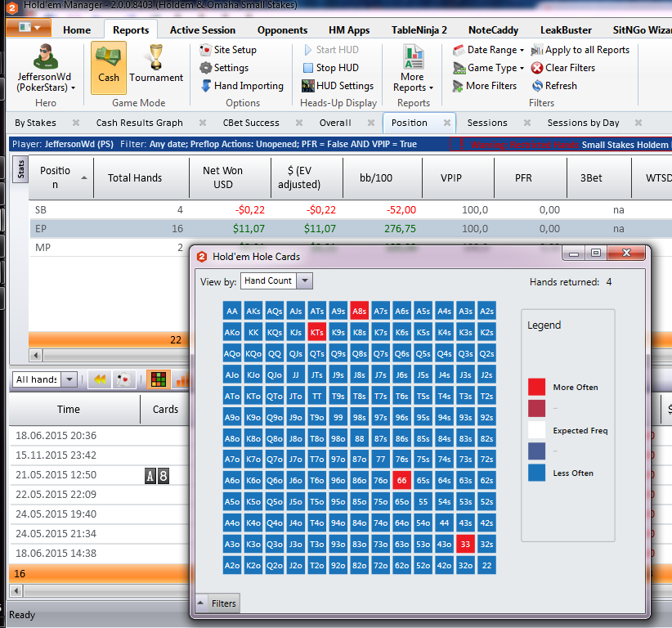Close the CBet Success report tab
Viewport: 672px width, 628px height.
tap(299, 123)
